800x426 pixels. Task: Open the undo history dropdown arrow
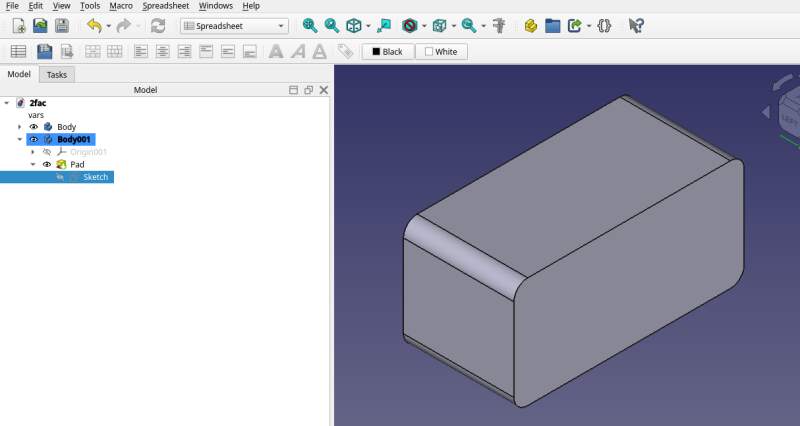pos(108,26)
